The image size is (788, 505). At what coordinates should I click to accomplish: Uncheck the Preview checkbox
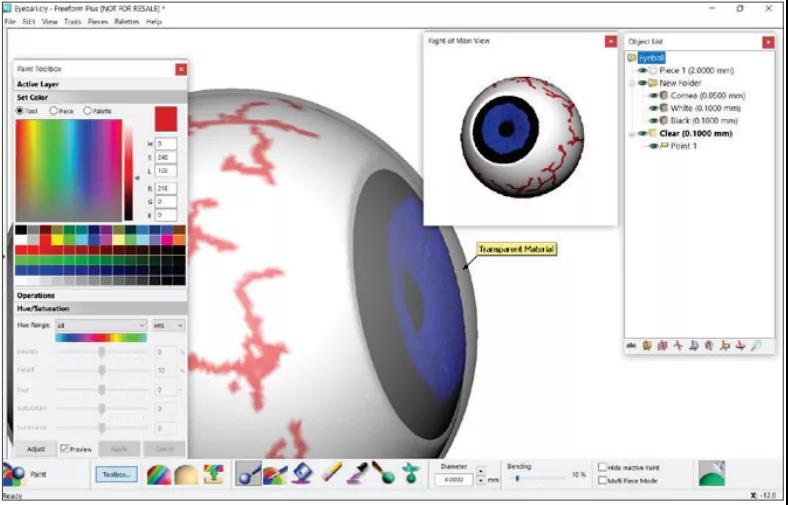(x=64, y=449)
